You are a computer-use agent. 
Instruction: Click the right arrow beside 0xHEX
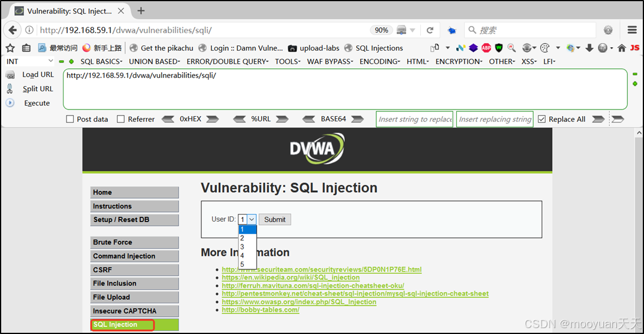[x=213, y=119]
